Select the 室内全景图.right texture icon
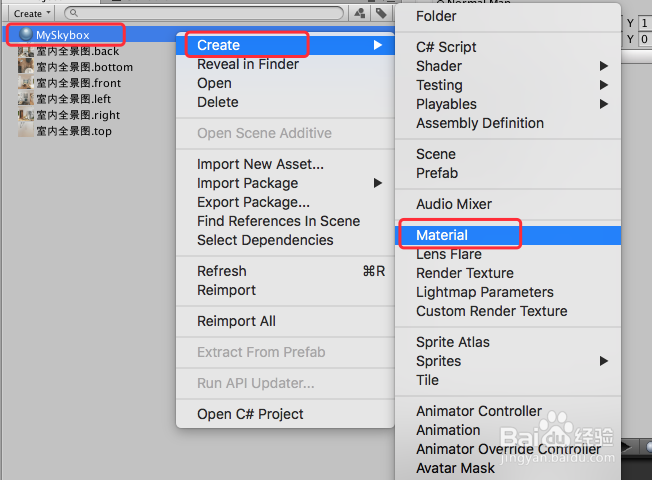The image size is (652, 480). coord(26,115)
